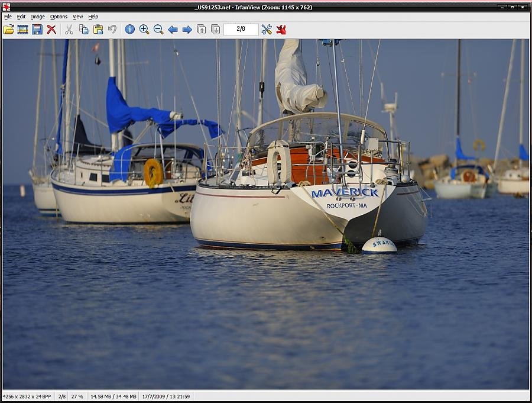Show image information with blue info icon
The width and height of the screenshot is (532, 403).
pos(129,30)
